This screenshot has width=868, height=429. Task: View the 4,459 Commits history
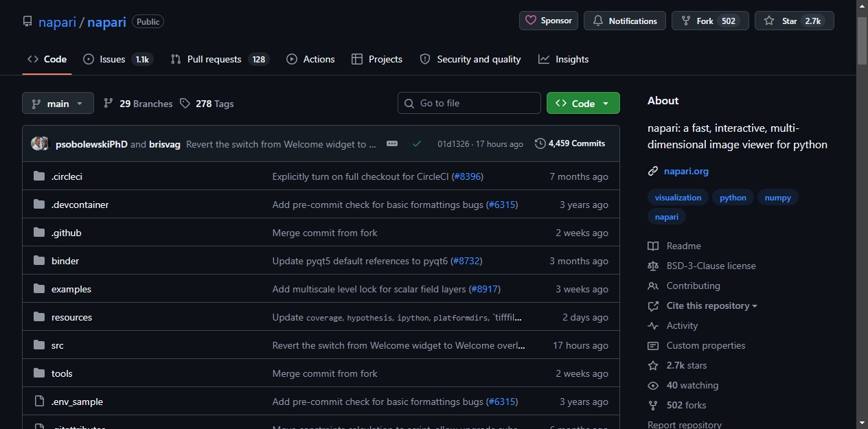pyautogui.click(x=570, y=143)
